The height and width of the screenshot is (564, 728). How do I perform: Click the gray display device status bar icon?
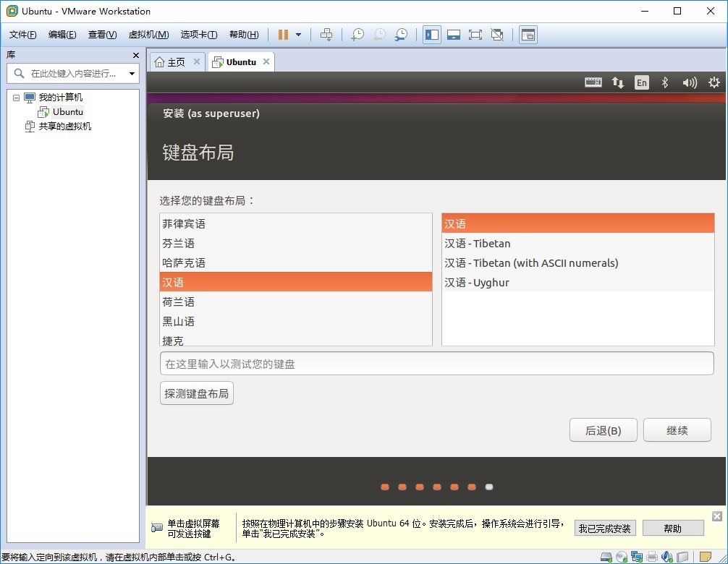coord(682,557)
